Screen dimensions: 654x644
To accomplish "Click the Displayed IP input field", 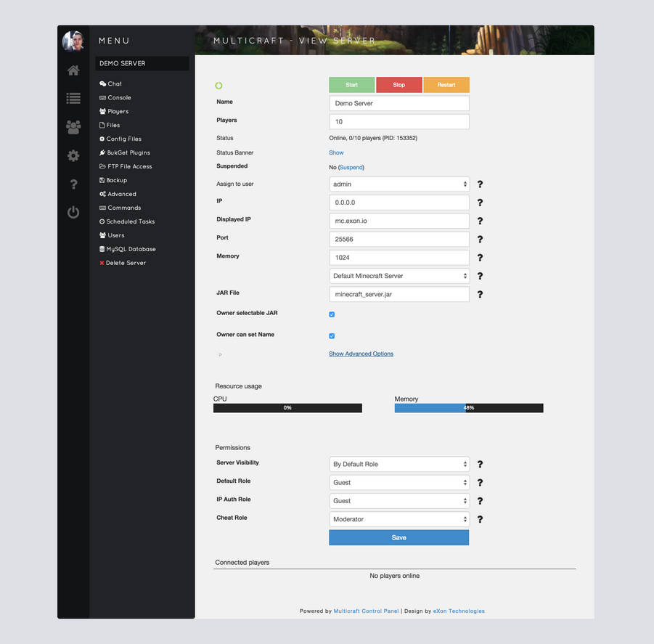I will [x=399, y=221].
